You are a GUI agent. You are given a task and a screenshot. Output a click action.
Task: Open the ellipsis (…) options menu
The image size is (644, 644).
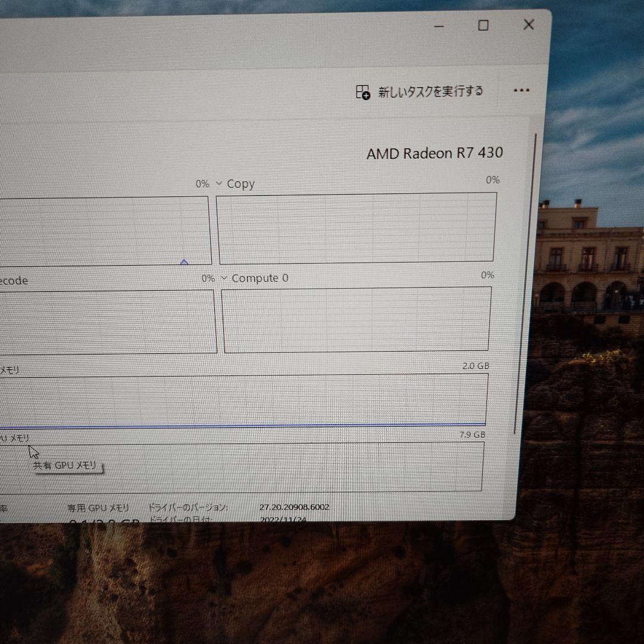point(521,89)
